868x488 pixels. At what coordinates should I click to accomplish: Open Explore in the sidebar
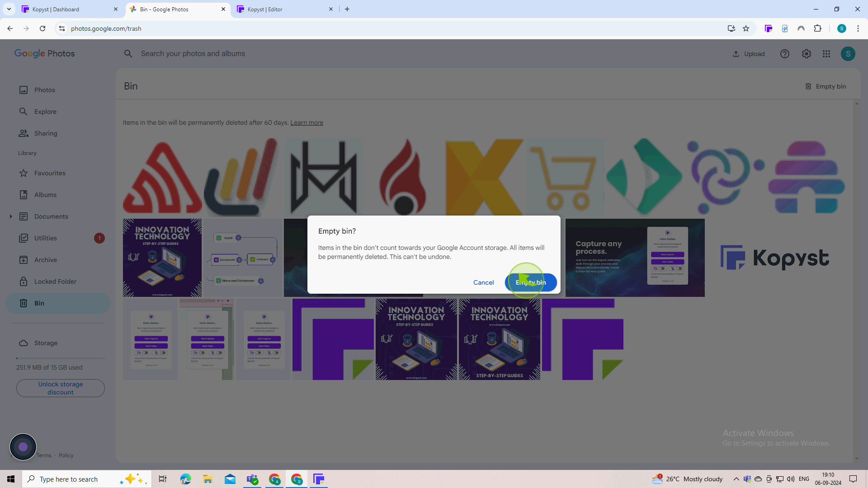tap(58, 112)
